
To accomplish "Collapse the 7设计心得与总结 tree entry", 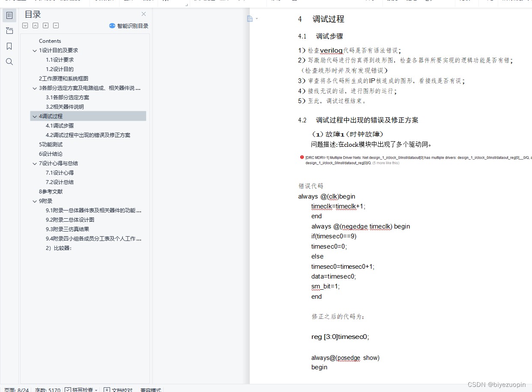I will point(35,163).
